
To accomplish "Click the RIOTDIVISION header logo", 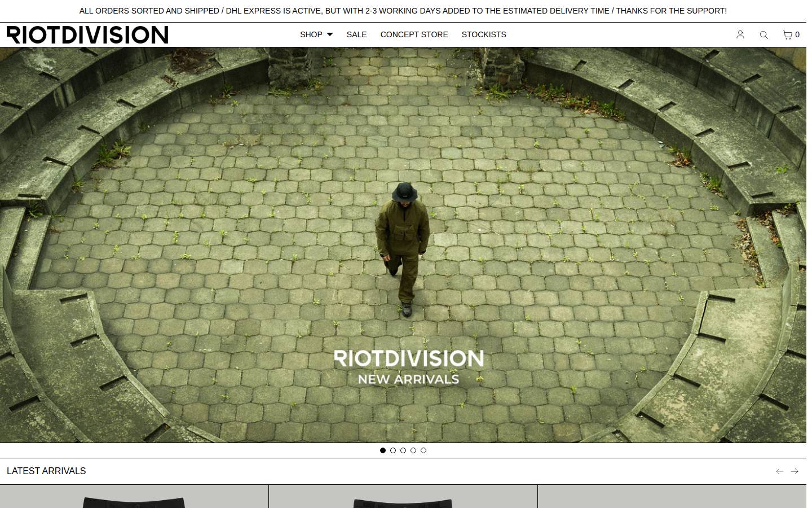I will [x=87, y=35].
